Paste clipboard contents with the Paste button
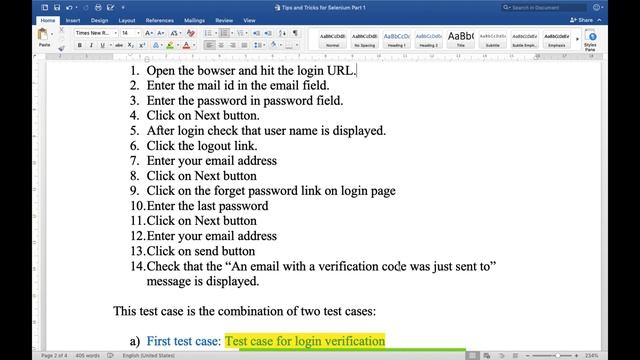The height and width of the screenshot is (360, 640). [44, 38]
